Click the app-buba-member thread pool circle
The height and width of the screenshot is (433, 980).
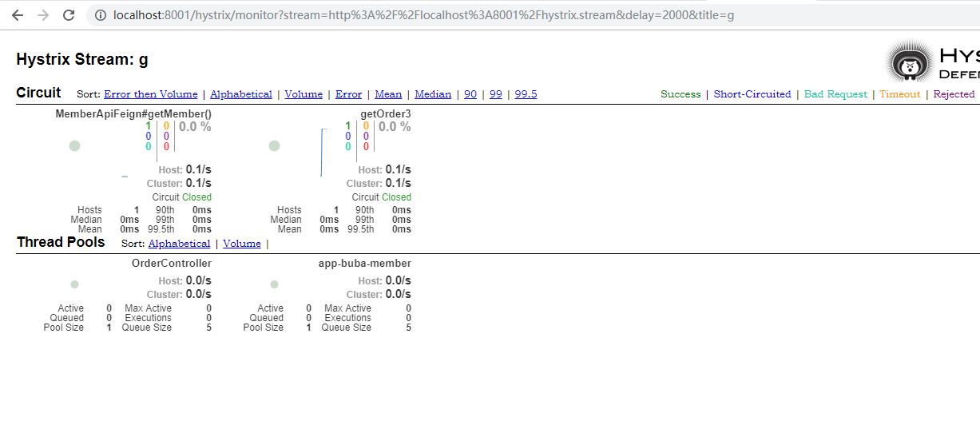point(274,284)
